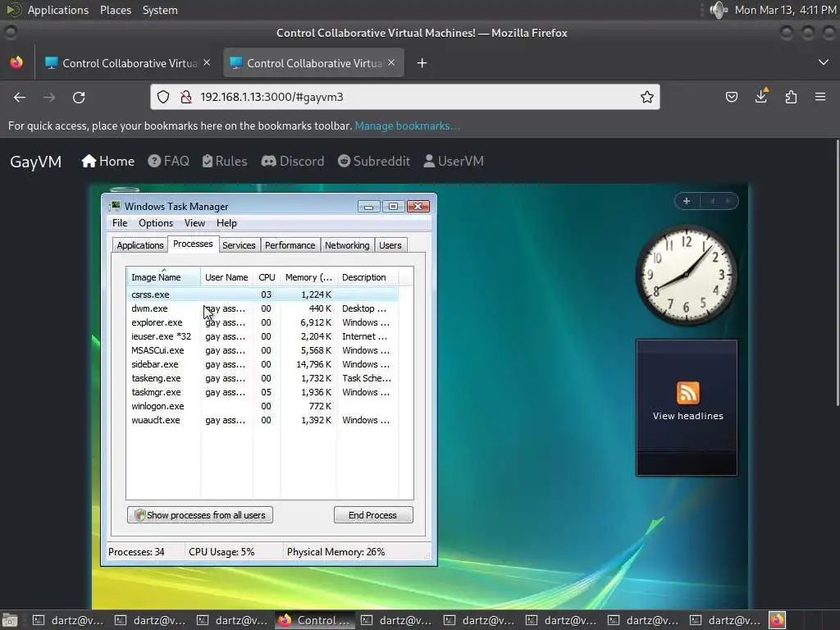Switch to the Networking tab
Screen dimensions: 840x630
click(x=347, y=245)
